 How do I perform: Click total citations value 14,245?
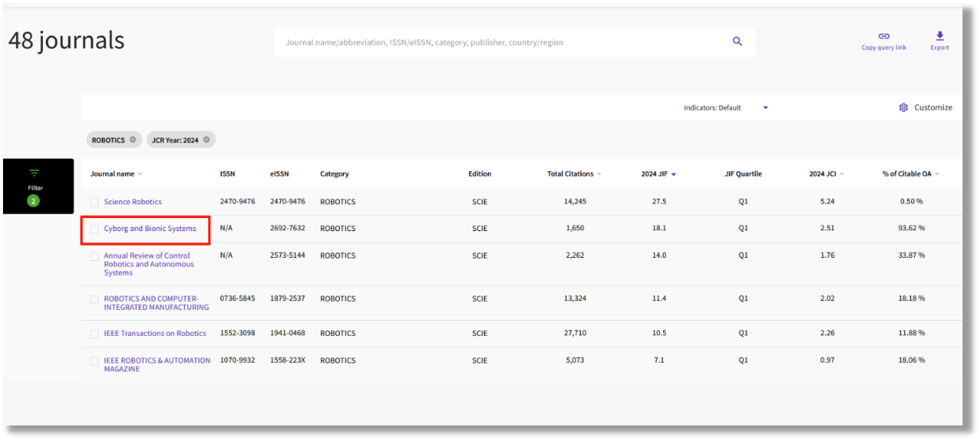(x=575, y=202)
